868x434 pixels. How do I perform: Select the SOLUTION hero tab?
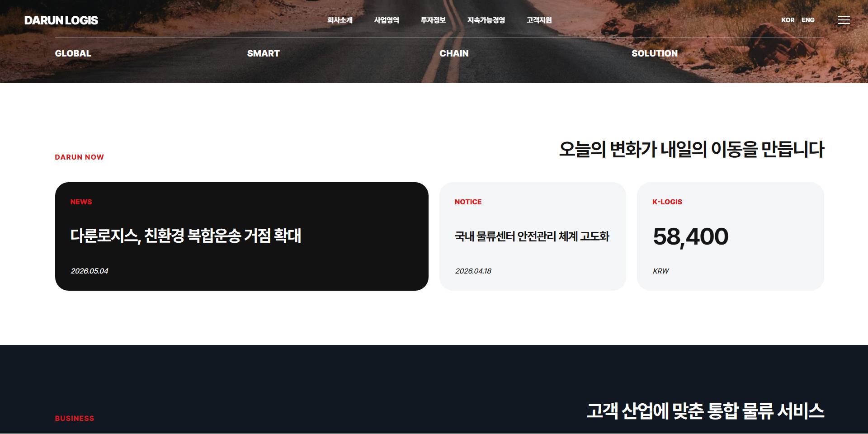coord(655,53)
